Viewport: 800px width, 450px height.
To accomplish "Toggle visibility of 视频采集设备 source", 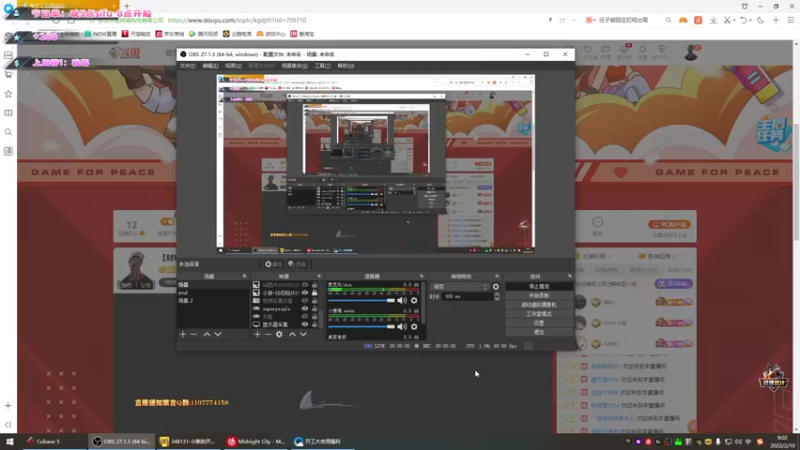I will click(x=305, y=301).
